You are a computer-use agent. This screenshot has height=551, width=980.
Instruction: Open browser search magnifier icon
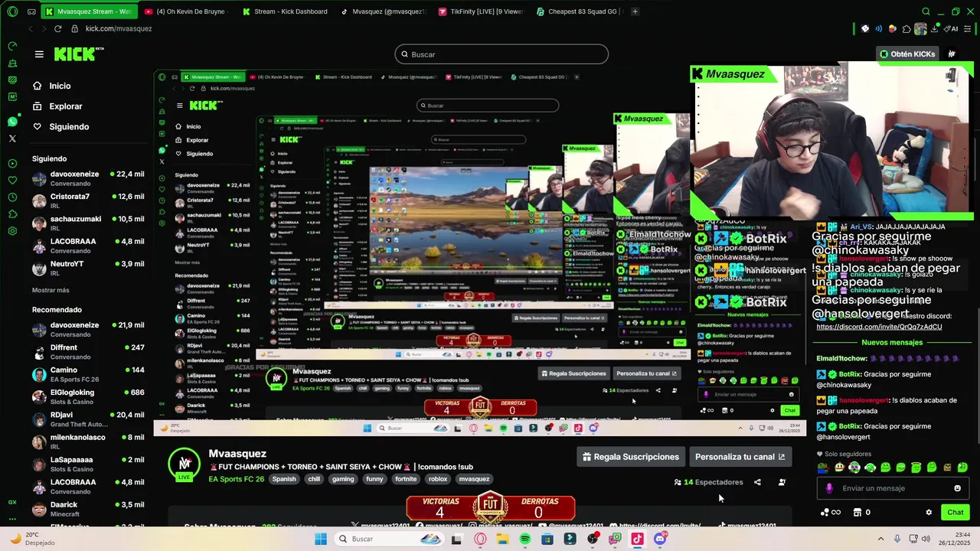[x=926, y=11]
